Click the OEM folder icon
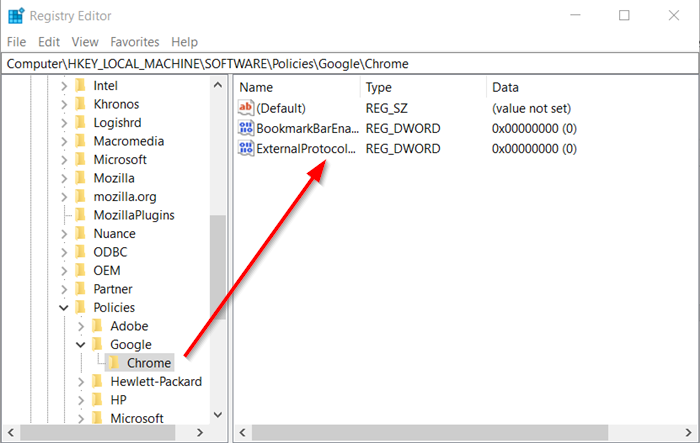The image size is (700, 443). point(81,270)
